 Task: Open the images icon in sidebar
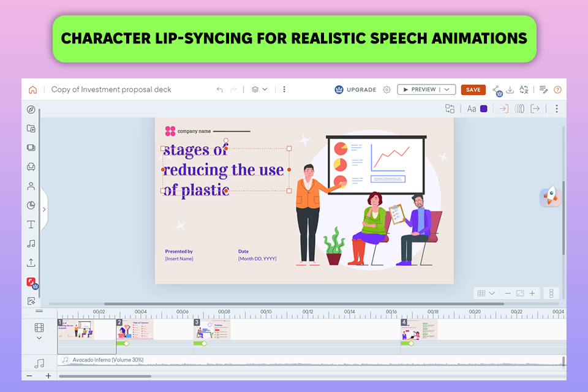[31, 301]
